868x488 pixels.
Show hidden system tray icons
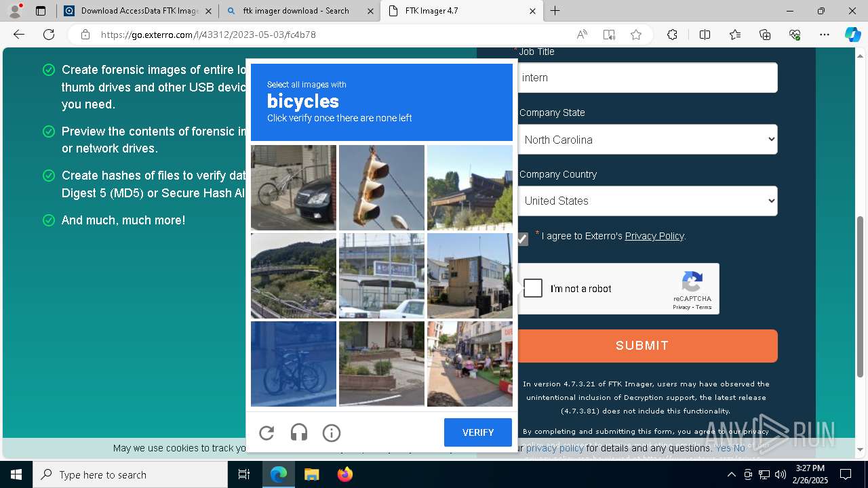(731, 474)
